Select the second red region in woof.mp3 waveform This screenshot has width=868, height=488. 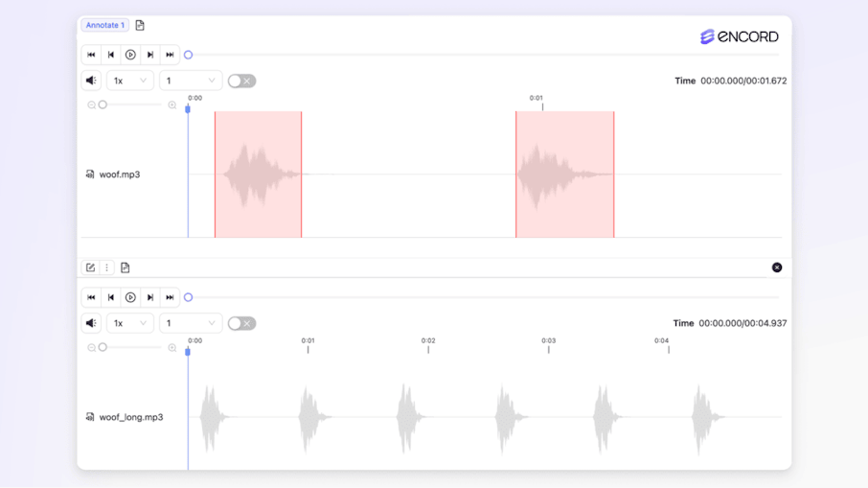coord(564,174)
